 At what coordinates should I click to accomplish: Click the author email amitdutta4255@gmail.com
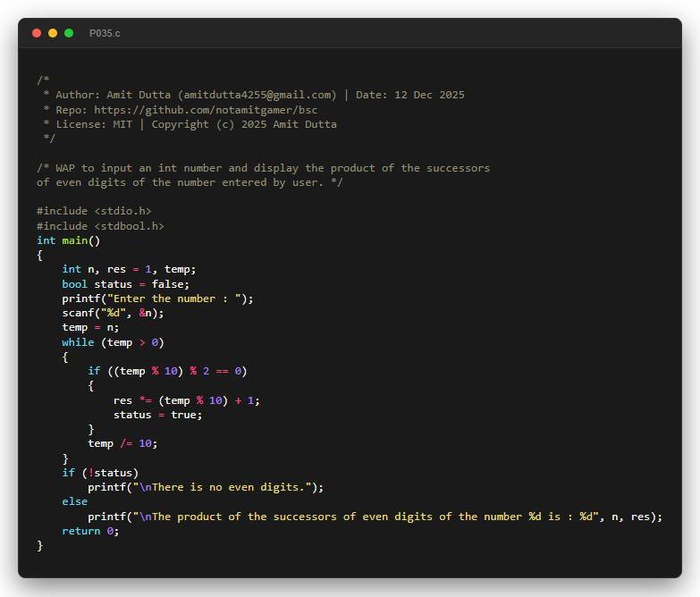(257, 95)
